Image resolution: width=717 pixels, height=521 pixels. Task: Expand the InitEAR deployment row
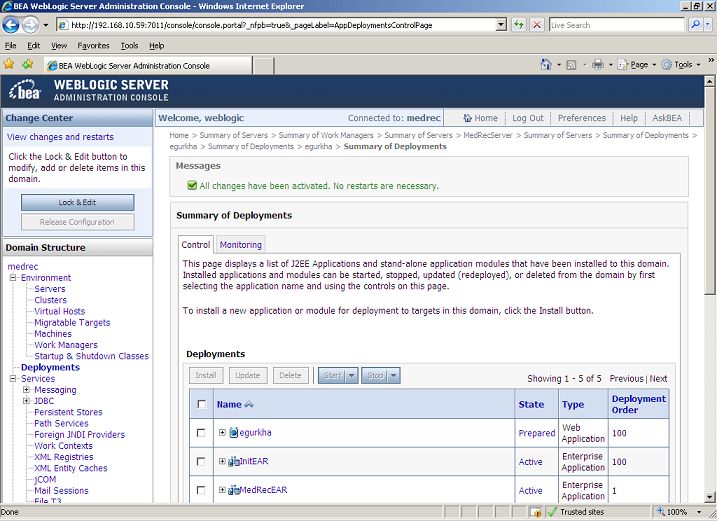(x=222, y=461)
